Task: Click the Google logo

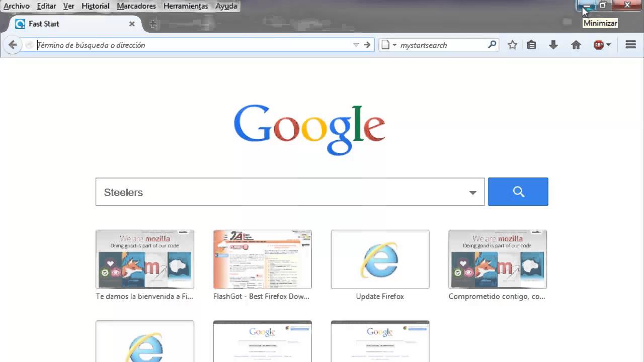Action: coord(309,129)
